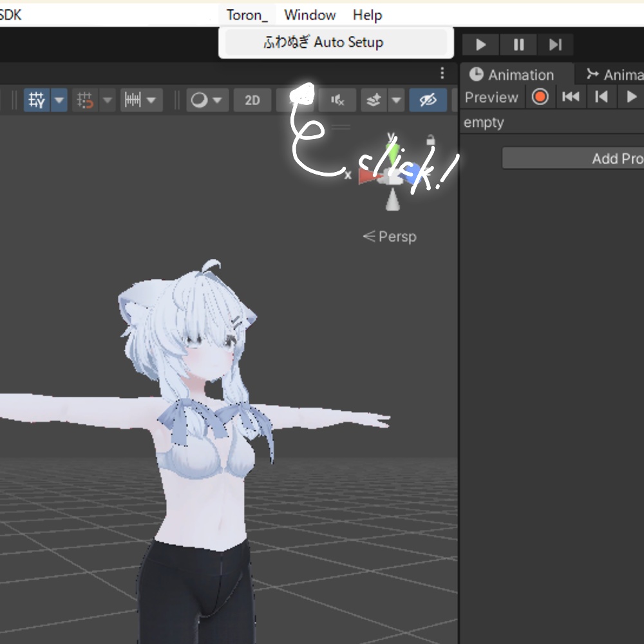Click the step forward playback button
This screenshot has height=644, width=644.
coord(556,44)
